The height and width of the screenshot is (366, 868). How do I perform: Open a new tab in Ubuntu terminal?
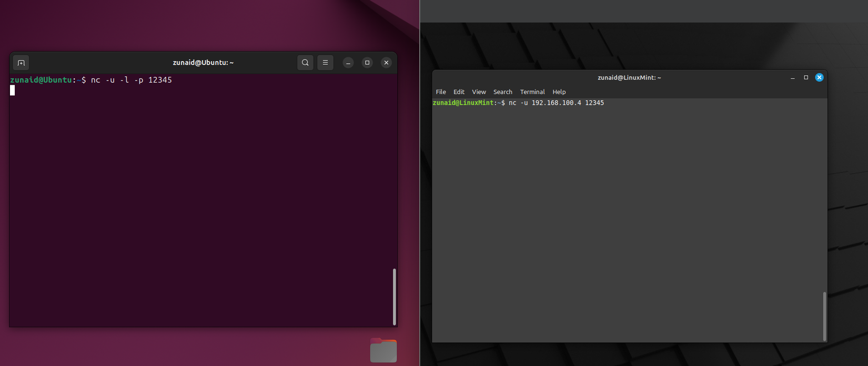point(21,63)
